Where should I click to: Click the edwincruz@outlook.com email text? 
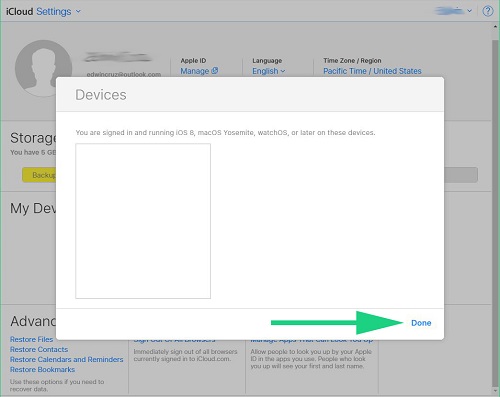pyautogui.click(x=124, y=74)
